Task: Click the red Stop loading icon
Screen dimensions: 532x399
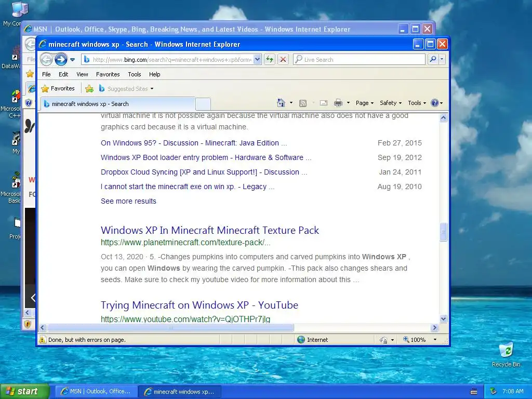Action: (283, 59)
